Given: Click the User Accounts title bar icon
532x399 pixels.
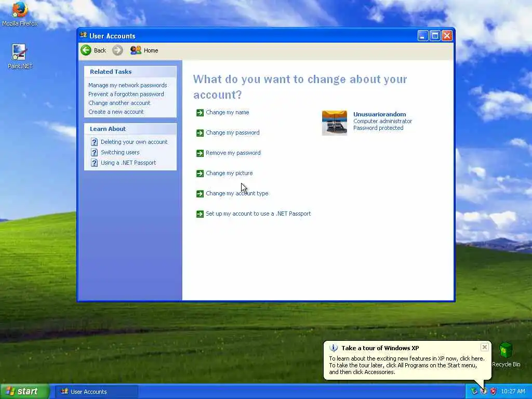Looking at the screenshot, I should [84, 35].
